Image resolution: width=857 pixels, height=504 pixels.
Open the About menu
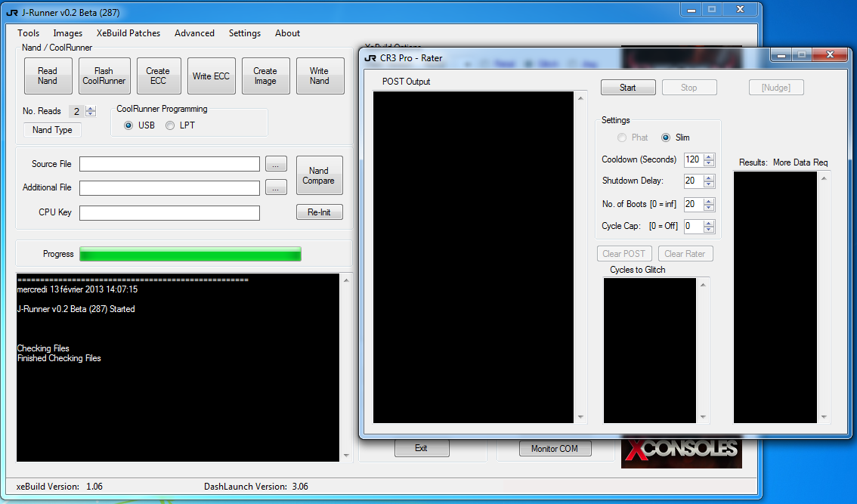(287, 33)
